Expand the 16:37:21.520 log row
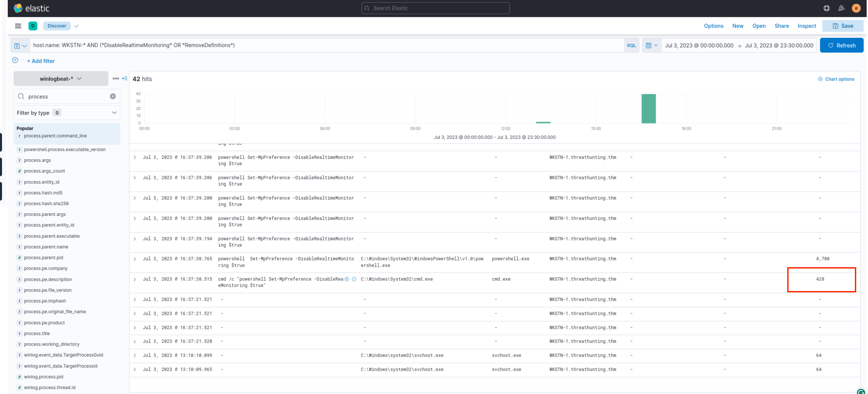 pyautogui.click(x=135, y=342)
